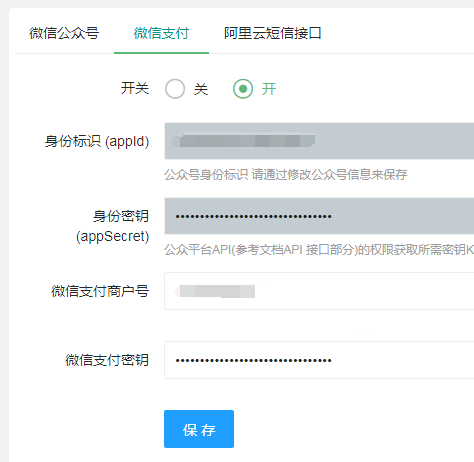This screenshot has width=474, height=462.
Task: Click the 公众号身份标识 hint text
Action: [286, 175]
